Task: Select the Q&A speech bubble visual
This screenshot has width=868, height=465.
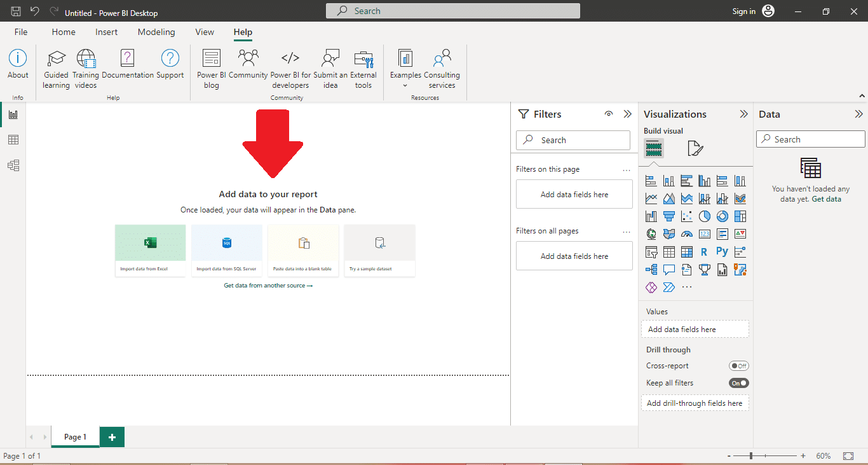Action: [668, 270]
